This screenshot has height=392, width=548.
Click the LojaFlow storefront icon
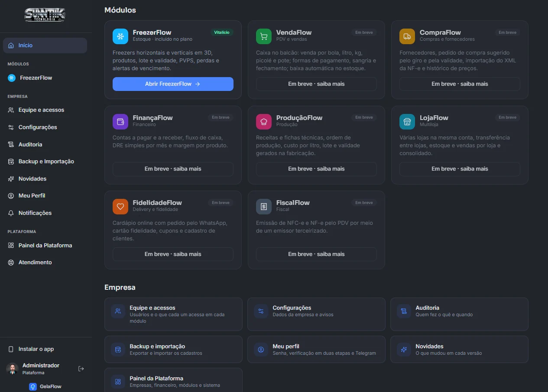tap(407, 122)
